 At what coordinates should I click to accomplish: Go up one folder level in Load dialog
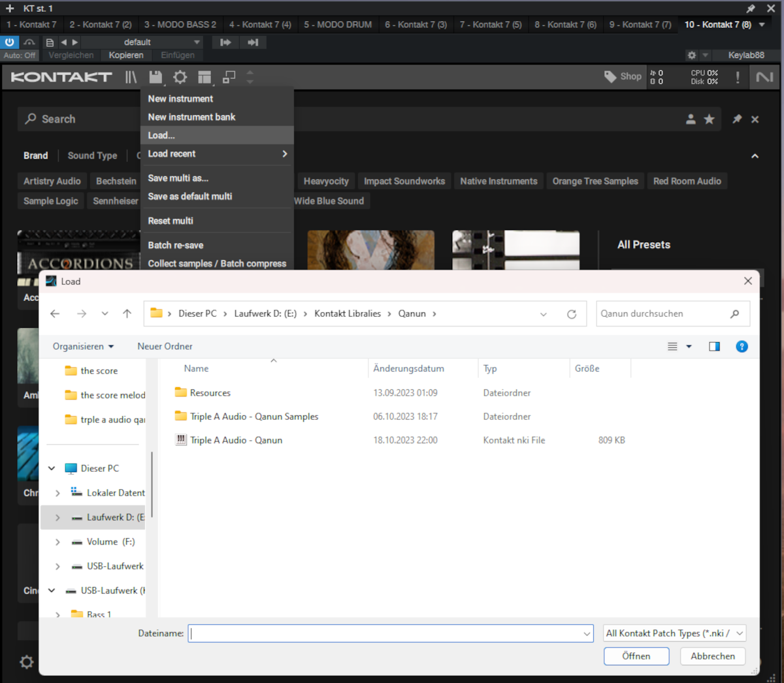127,314
